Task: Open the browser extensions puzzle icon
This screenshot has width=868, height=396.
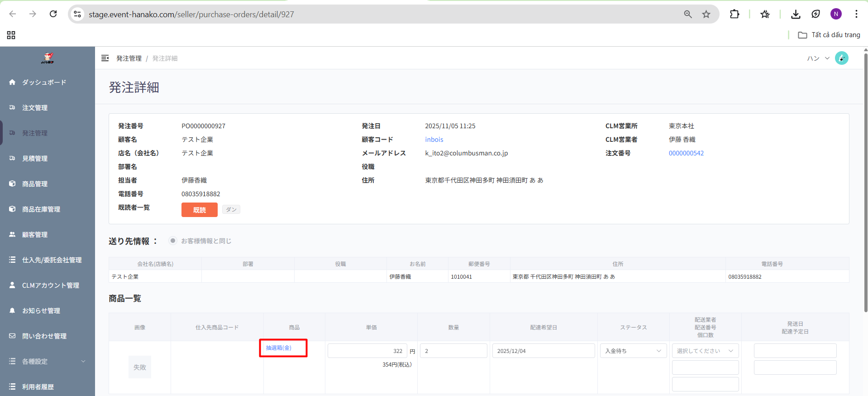Action: tap(734, 14)
